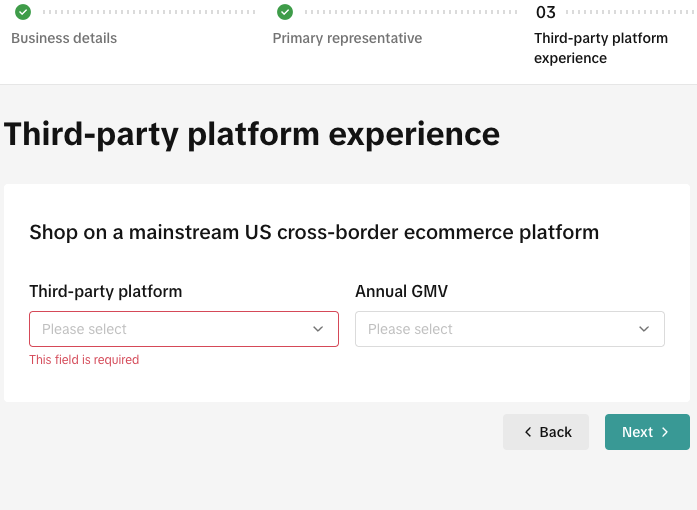Go to the Business details step
The width and height of the screenshot is (697, 510).
click(x=64, y=38)
